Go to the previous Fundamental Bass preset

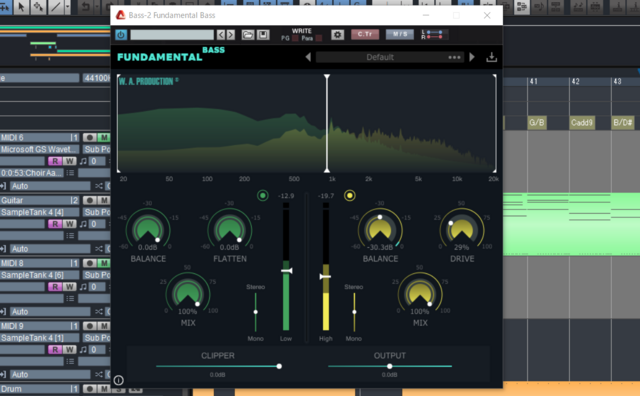[308, 57]
